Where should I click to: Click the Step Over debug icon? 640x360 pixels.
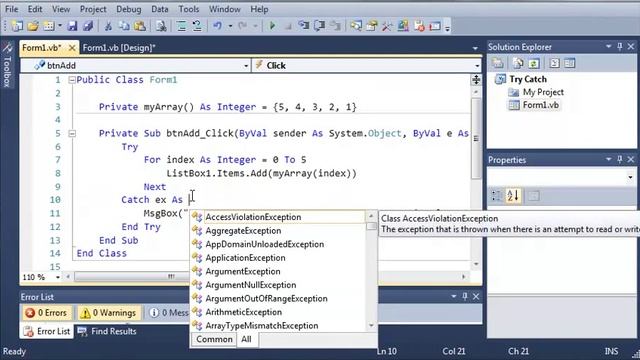pos(320,26)
